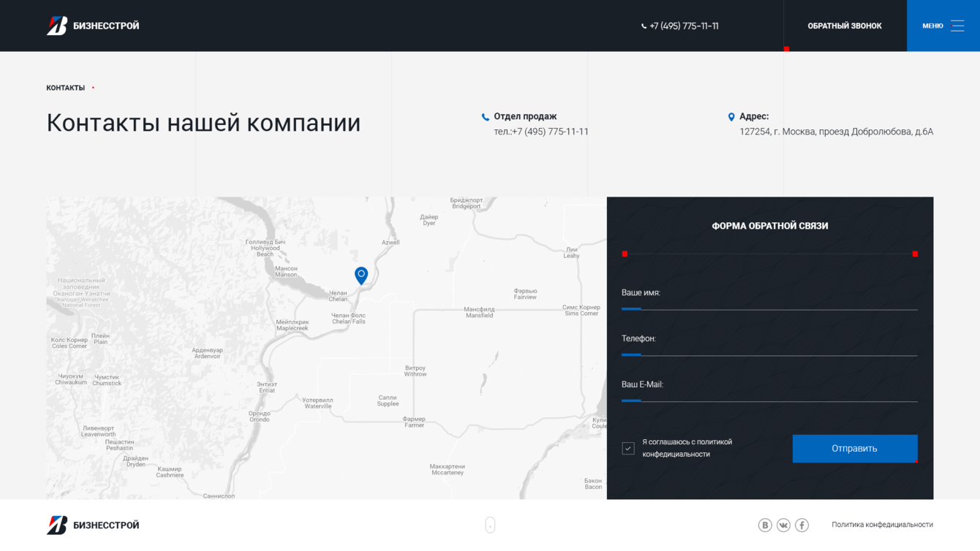Click the Кашмир Cashmere label on the map
Viewport: 980px width, 551px height.
click(x=170, y=472)
